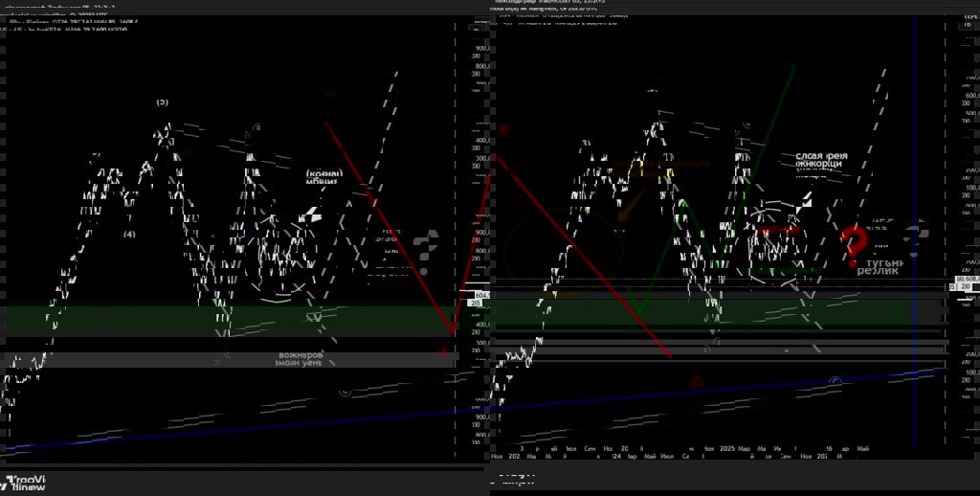This screenshot has height=496, width=980.
Task: Click the orange arrow annotation on right chart
Action: pyautogui.click(x=623, y=204)
